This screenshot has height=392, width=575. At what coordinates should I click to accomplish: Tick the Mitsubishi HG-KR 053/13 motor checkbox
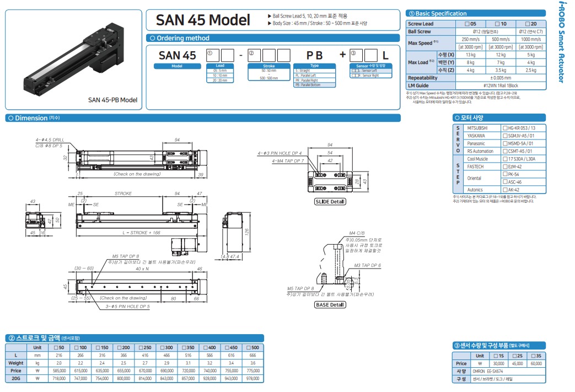click(x=506, y=128)
